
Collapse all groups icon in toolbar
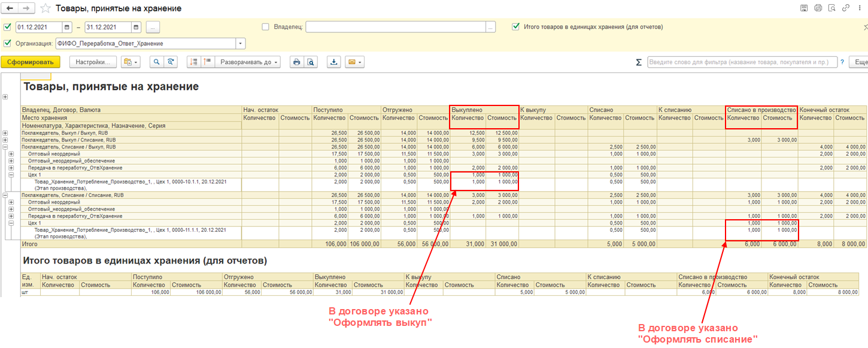[x=208, y=62]
